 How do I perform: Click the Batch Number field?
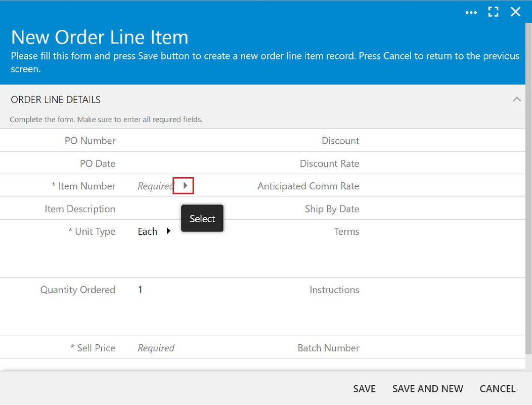(441, 348)
